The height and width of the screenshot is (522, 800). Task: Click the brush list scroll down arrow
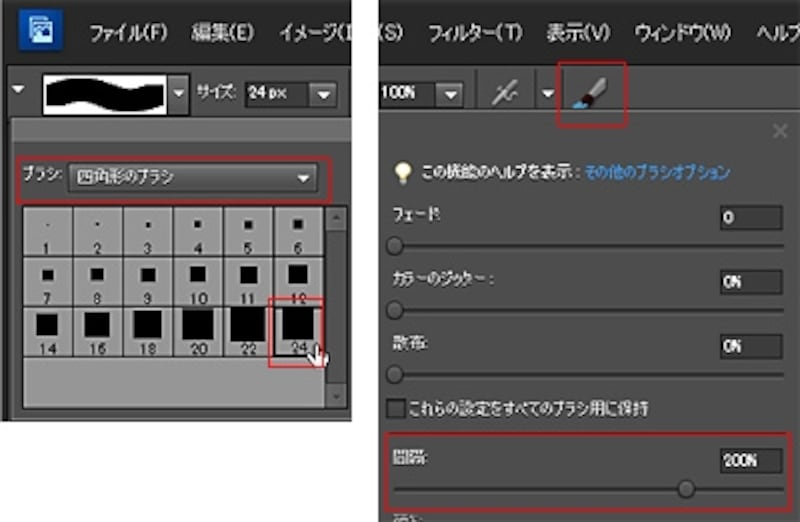pos(336,396)
